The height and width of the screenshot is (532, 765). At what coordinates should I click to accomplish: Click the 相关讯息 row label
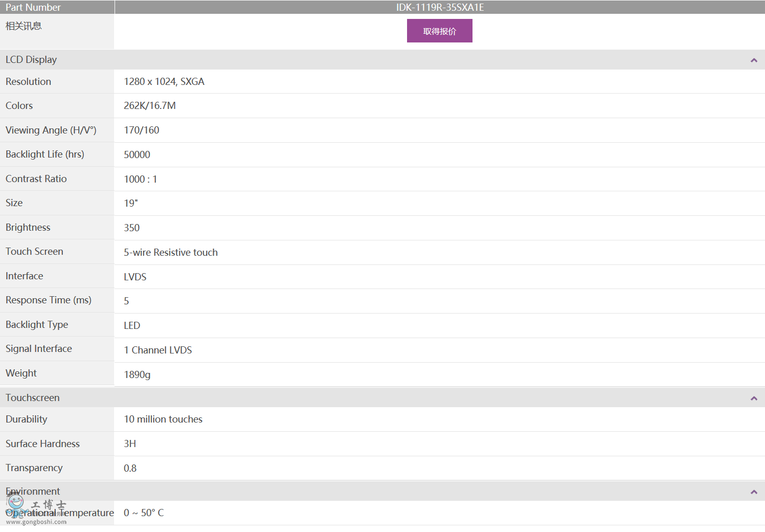click(24, 26)
